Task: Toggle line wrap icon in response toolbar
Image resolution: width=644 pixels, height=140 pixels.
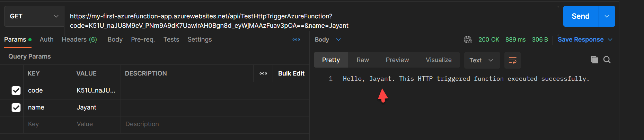Action: [512, 60]
